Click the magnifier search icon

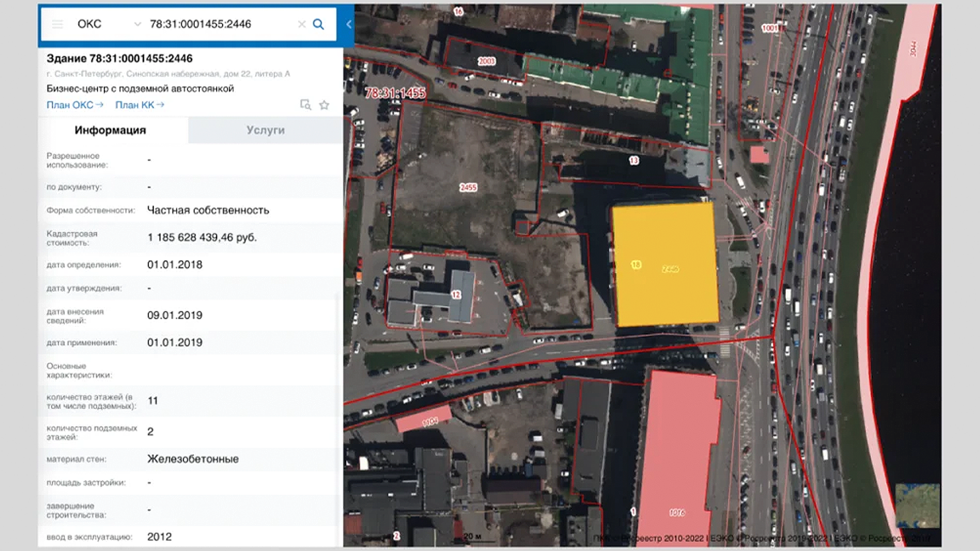pos(318,24)
